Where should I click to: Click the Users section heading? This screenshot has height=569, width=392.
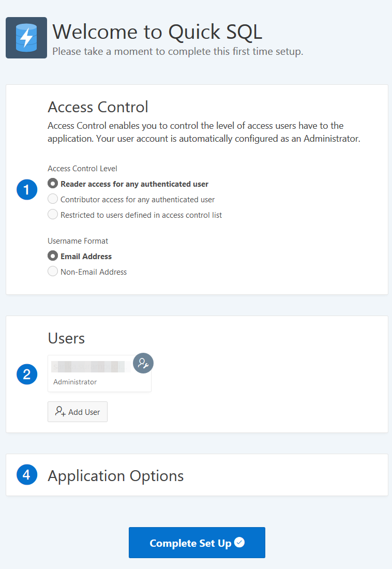[66, 338]
